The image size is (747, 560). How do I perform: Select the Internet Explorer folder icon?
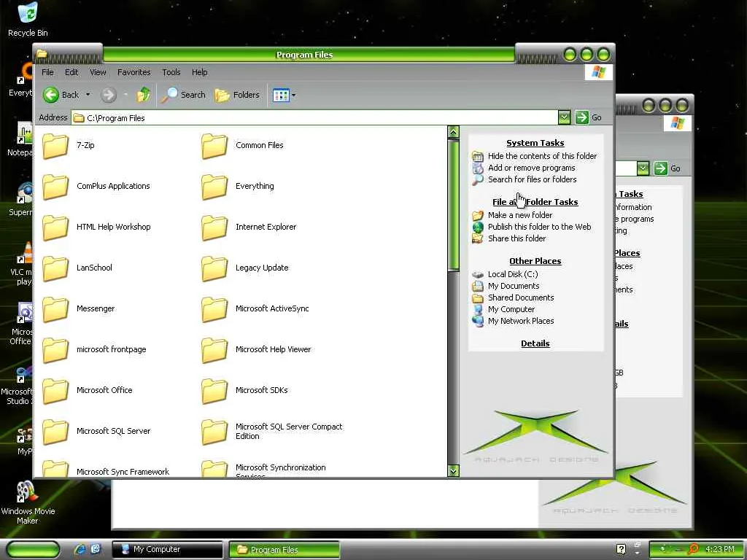214,227
